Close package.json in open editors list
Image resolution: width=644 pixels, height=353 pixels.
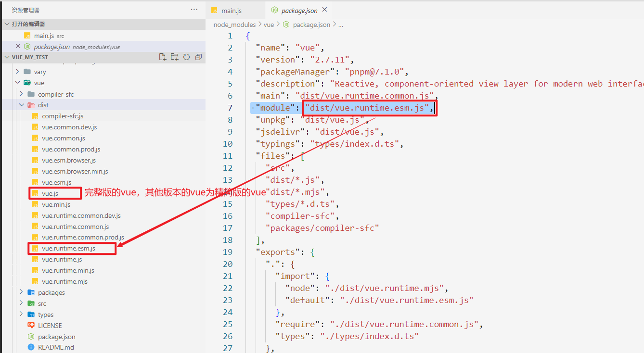coord(18,46)
